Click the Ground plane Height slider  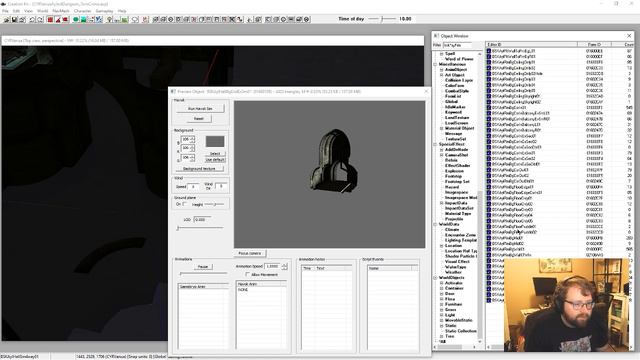(x=214, y=204)
